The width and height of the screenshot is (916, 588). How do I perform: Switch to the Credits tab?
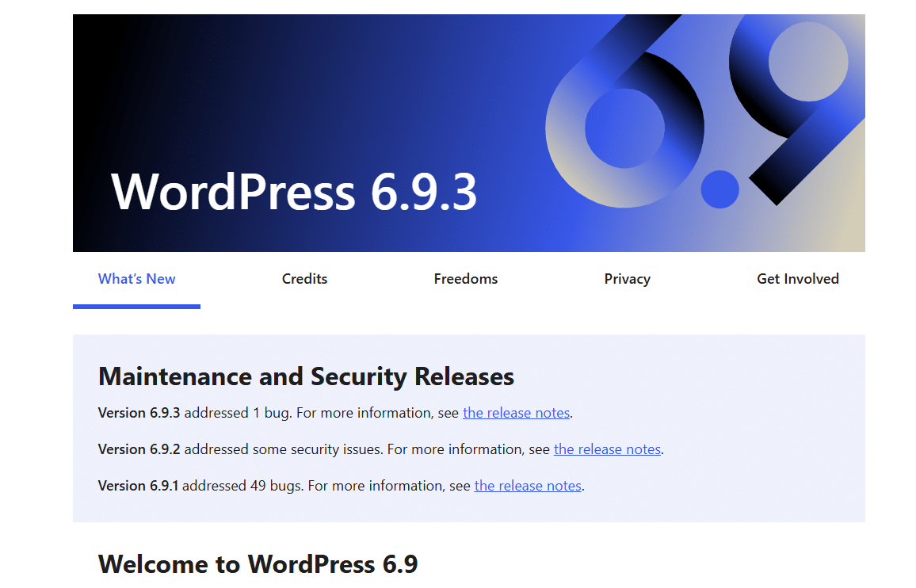(304, 278)
